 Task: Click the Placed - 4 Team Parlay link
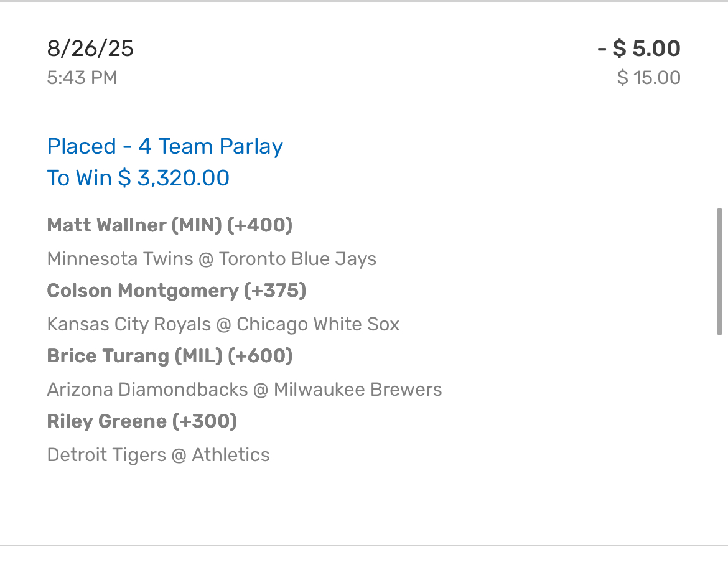pyautogui.click(x=165, y=147)
